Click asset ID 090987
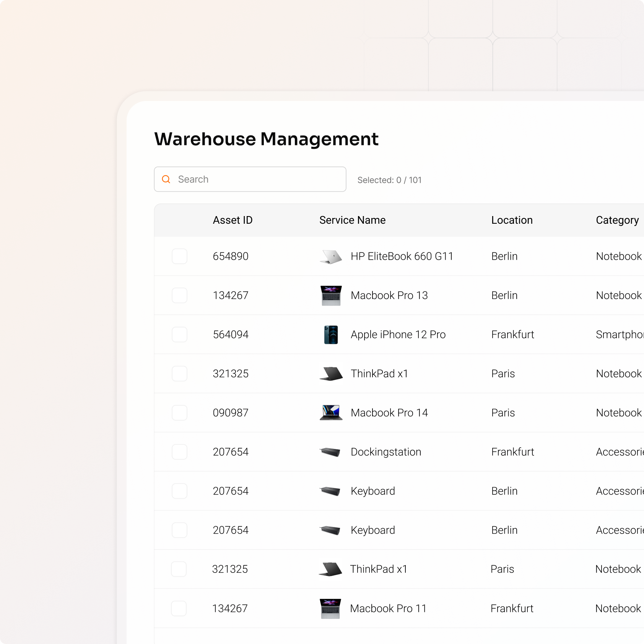The height and width of the screenshot is (644, 644). point(231,413)
